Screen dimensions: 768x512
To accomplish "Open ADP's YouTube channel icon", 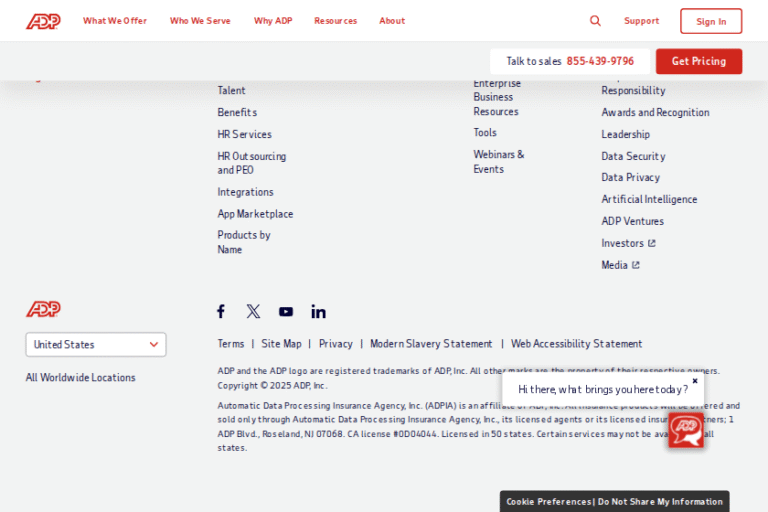I will pyautogui.click(x=286, y=311).
